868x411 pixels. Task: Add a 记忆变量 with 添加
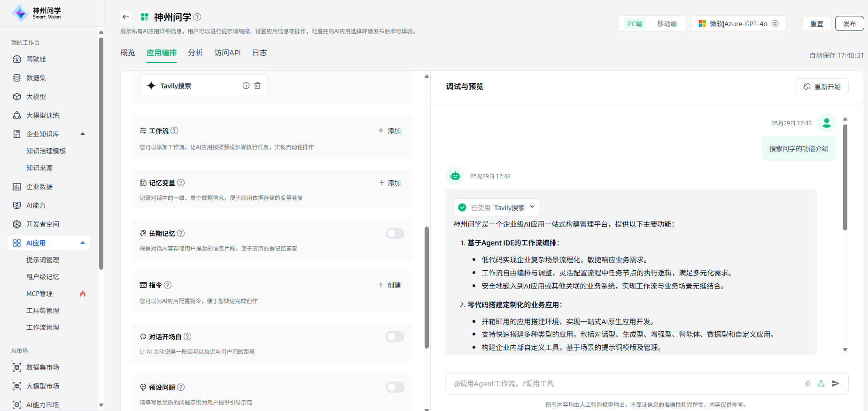point(389,183)
